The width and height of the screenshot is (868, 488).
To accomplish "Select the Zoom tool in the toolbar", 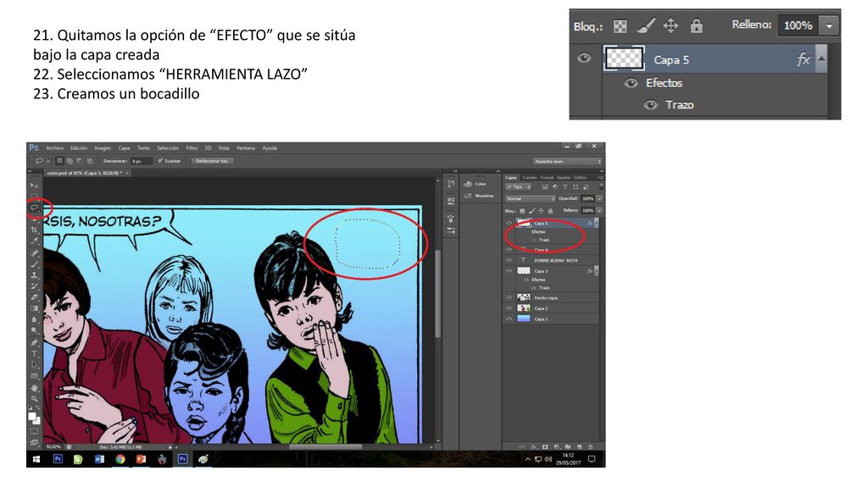I will (x=34, y=399).
